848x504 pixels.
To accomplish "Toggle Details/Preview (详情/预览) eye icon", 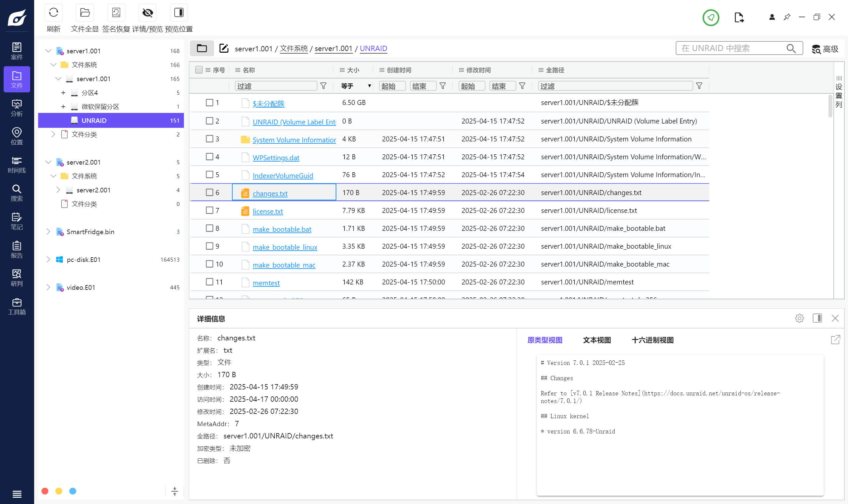I will click(147, 13).
